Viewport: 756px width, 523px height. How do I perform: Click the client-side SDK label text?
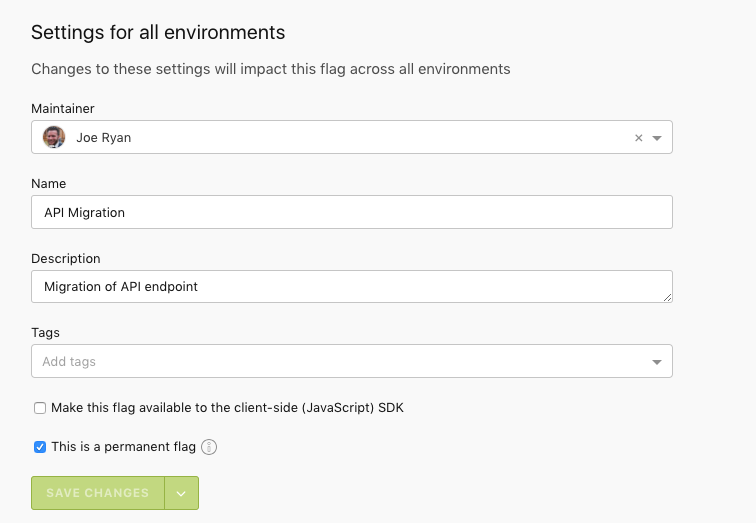coord(227,408)
